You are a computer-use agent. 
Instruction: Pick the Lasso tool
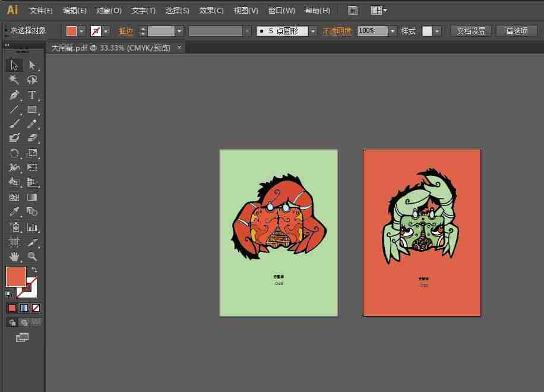click(x=32, y=80)
